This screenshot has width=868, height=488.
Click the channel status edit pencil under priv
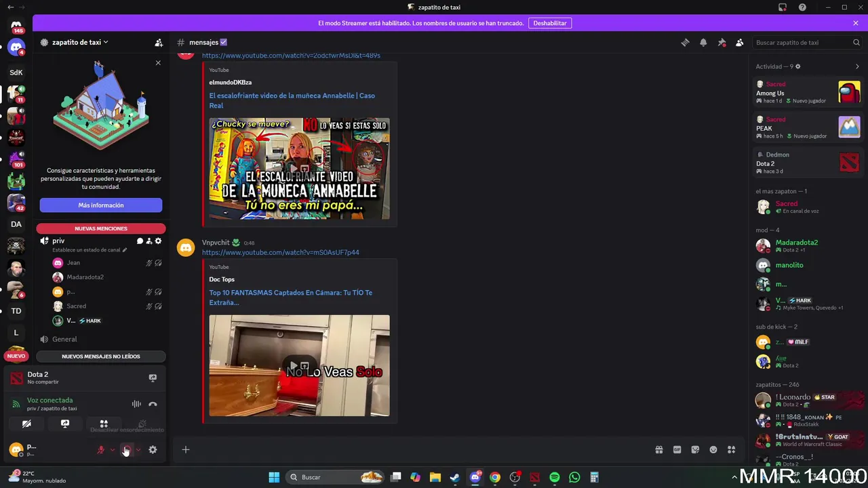(124, 250)
